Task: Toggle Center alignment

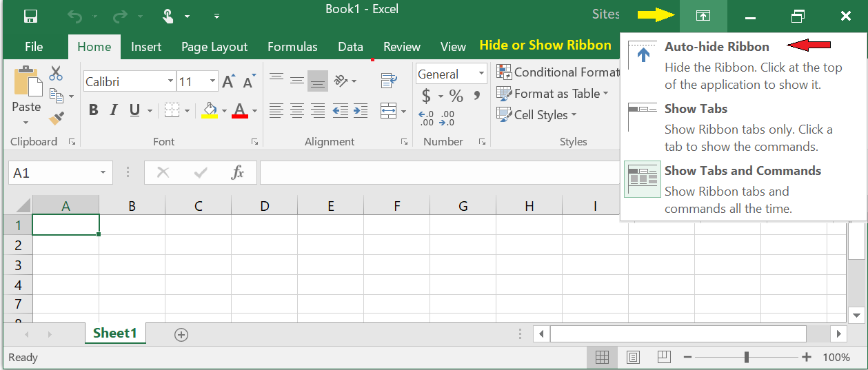Action: pyautogui.click(x=297, y=110)
